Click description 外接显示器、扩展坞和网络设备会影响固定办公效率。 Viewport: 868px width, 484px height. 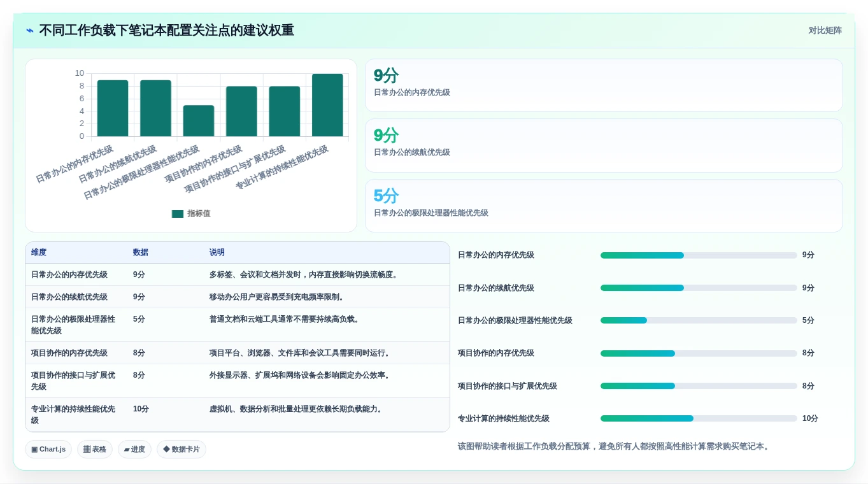301,376
